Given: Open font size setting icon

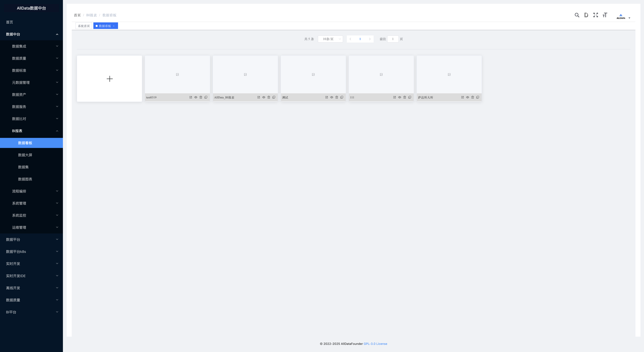Looking at the screenshot, I should click(605, 15).
